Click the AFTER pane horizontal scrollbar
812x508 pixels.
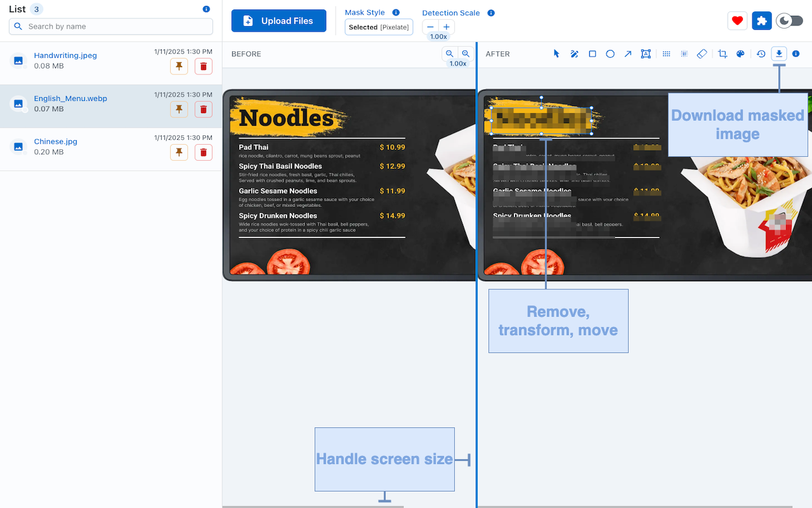click(x=635, y=506)
